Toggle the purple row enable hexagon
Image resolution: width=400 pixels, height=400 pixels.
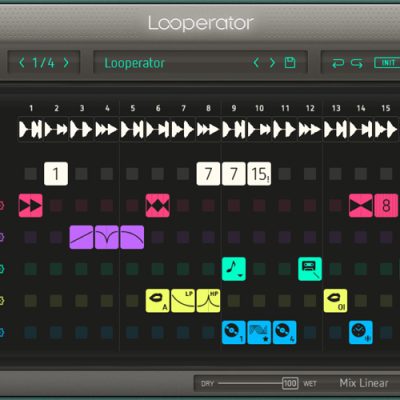tap(2, 237)
